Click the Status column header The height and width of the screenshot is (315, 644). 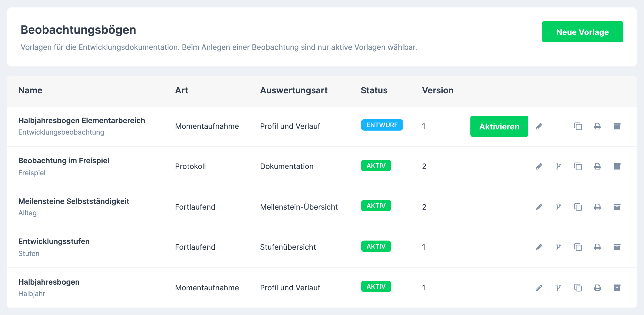tap(374, 90)
